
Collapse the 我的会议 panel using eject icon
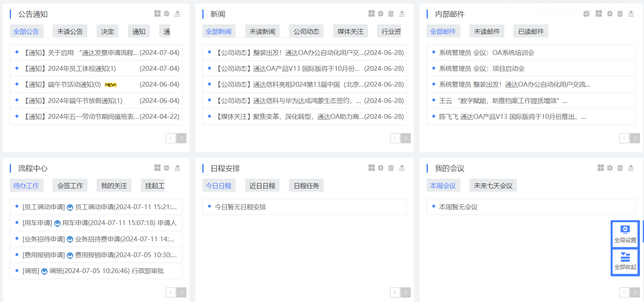pyautogui.click(x=631, y=168)
